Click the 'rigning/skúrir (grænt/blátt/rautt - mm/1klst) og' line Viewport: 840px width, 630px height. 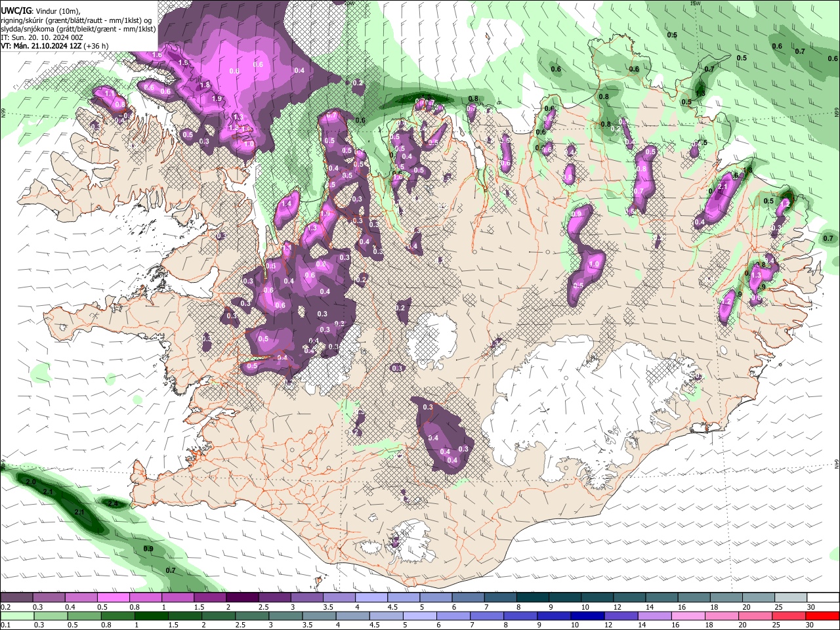pyautogui.click(x=75, y=20)
